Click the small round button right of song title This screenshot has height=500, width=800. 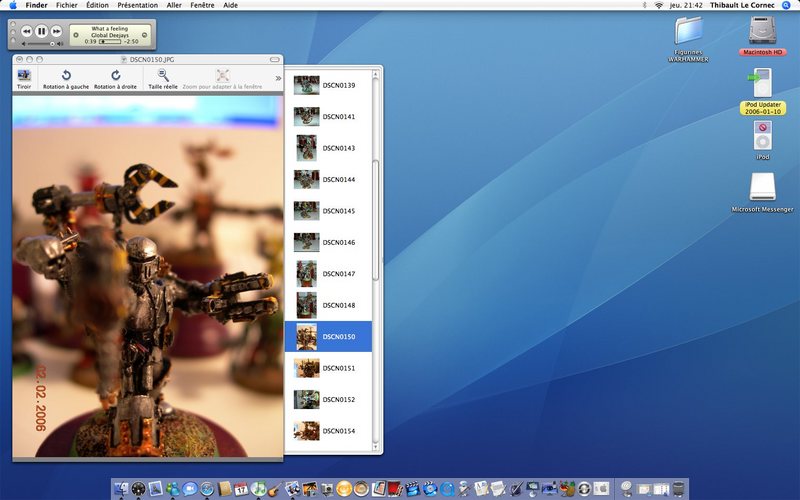144,35
